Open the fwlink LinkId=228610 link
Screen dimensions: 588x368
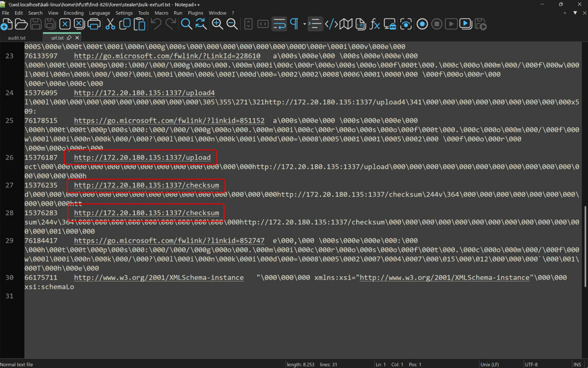click(167, 56)
